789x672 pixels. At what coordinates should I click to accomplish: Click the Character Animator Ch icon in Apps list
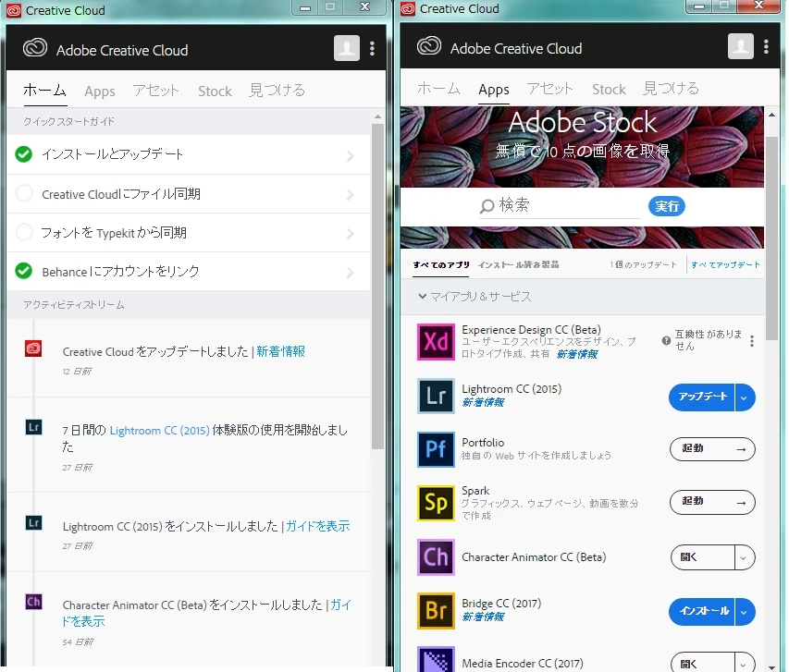coord(436,556)
